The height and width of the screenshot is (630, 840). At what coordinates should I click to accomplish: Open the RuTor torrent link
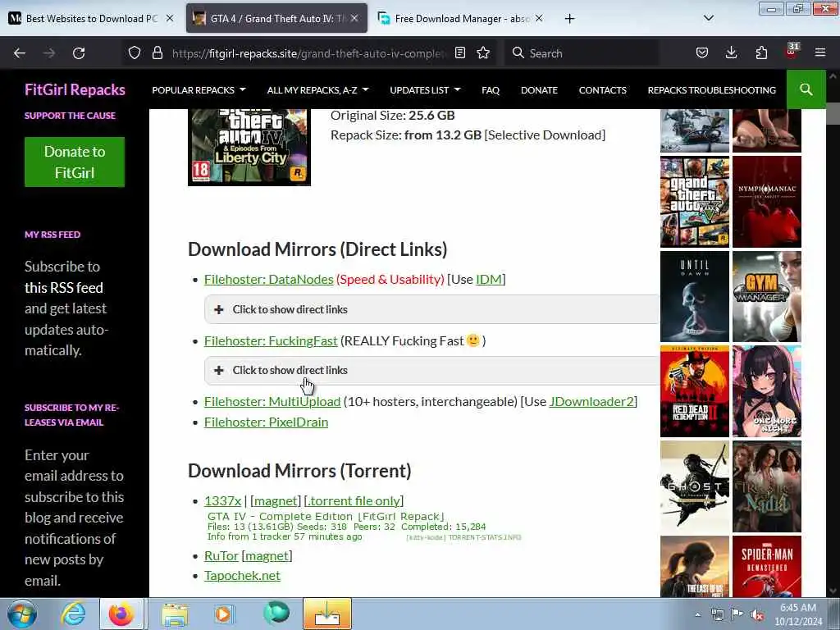[x=221, y=555]
